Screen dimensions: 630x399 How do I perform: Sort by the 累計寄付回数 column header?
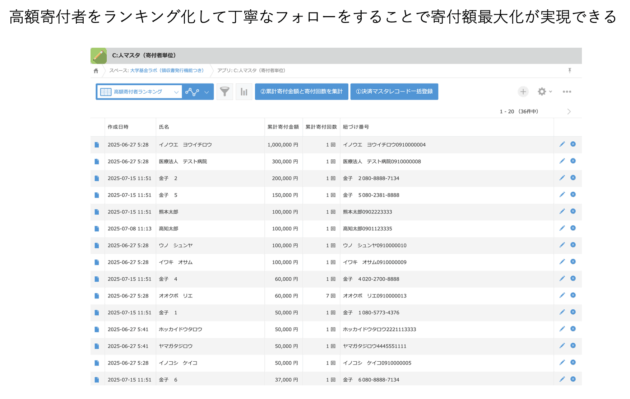(x=321, y=127)
